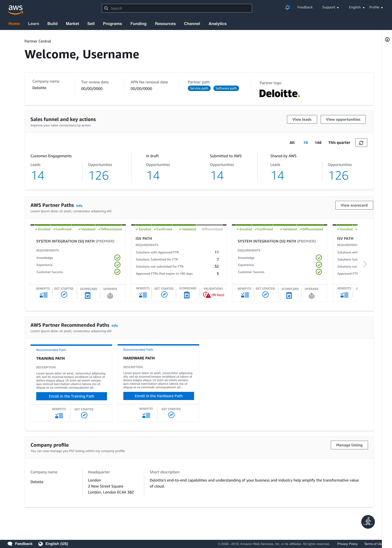The height and width of the screenshot is (548, 392).
Task: Click Enroll in the Training Path
Action: (x=72, y=396)
